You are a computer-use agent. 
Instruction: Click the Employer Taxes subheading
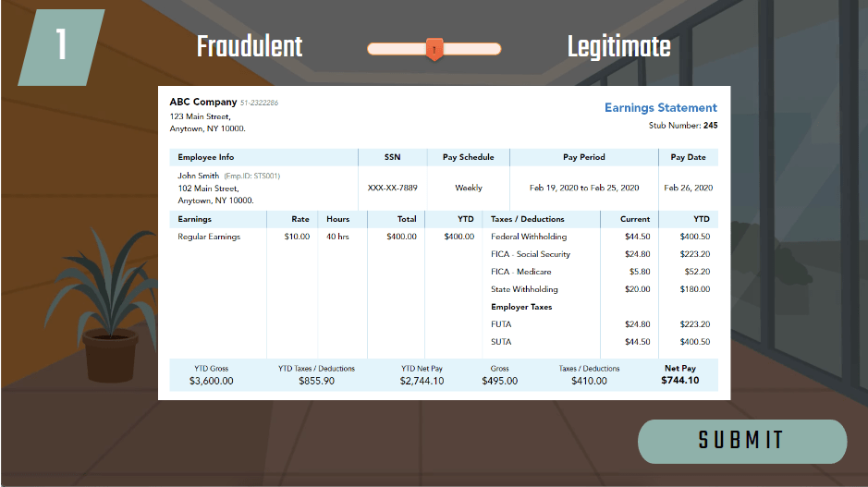[x=521, y=307]
